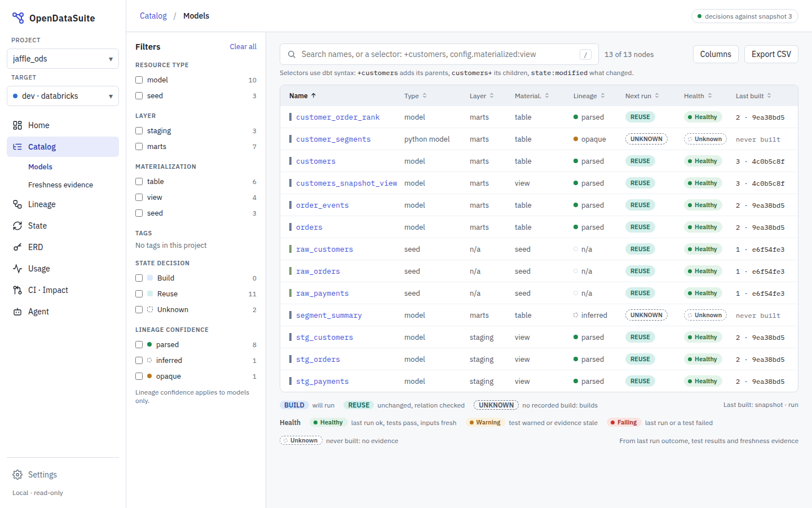Screen dimensions: 812x508
Task: Open the dev · databricks target dropdown
Action: pos(63,96)
